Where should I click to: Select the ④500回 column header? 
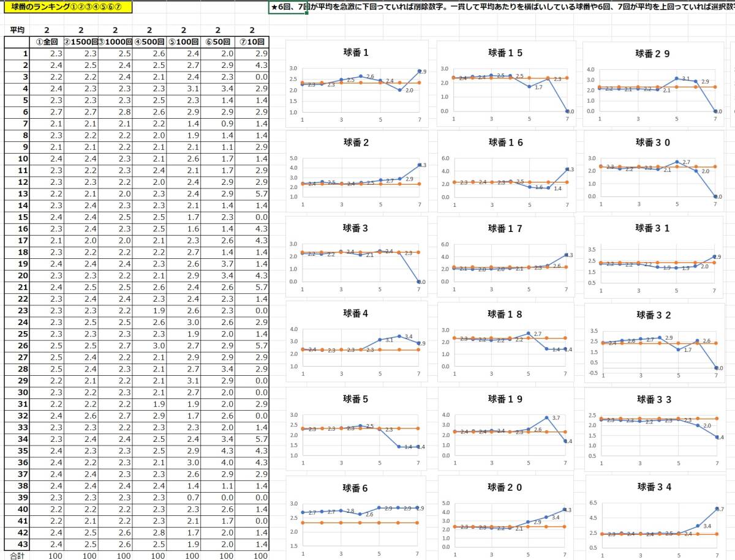pos(149,42)
